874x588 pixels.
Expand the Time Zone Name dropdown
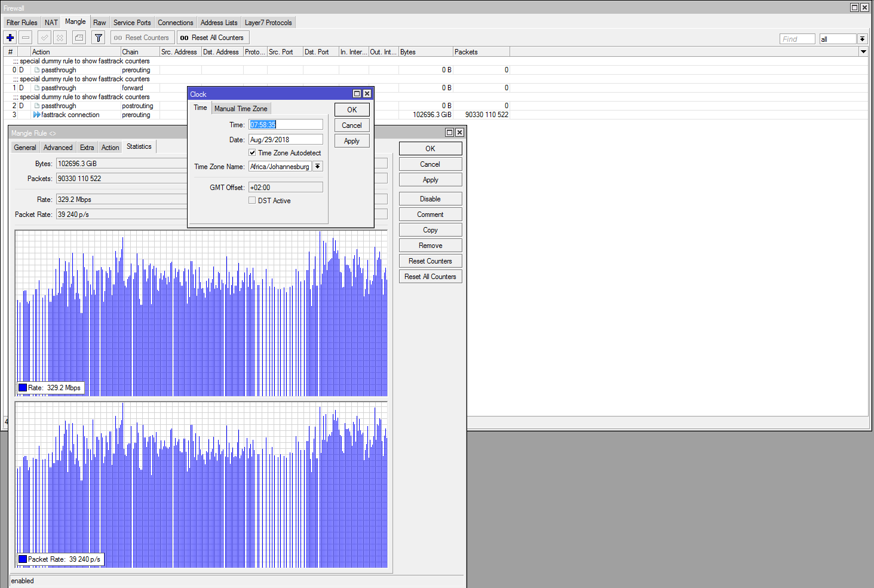(x=318, y=167)
